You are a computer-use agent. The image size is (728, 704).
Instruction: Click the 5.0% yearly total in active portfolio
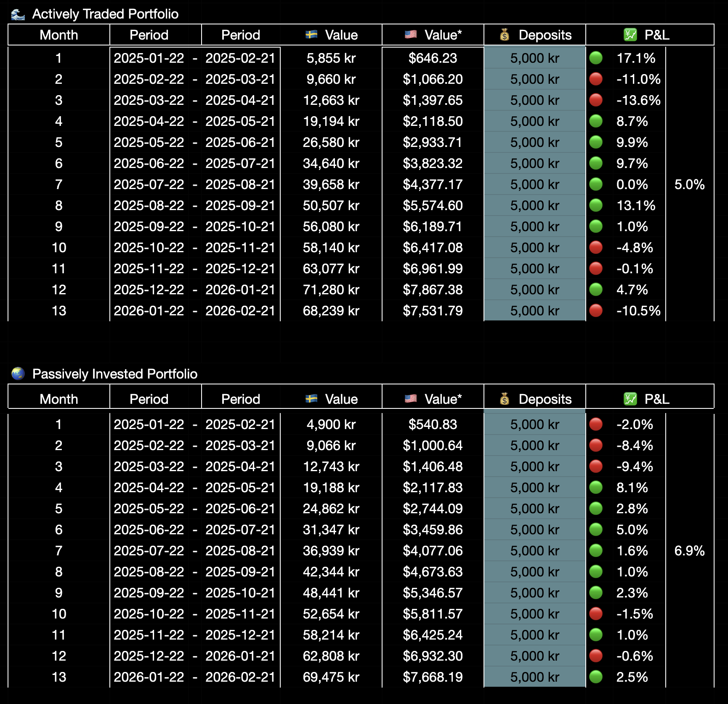(x=690, y=184)
